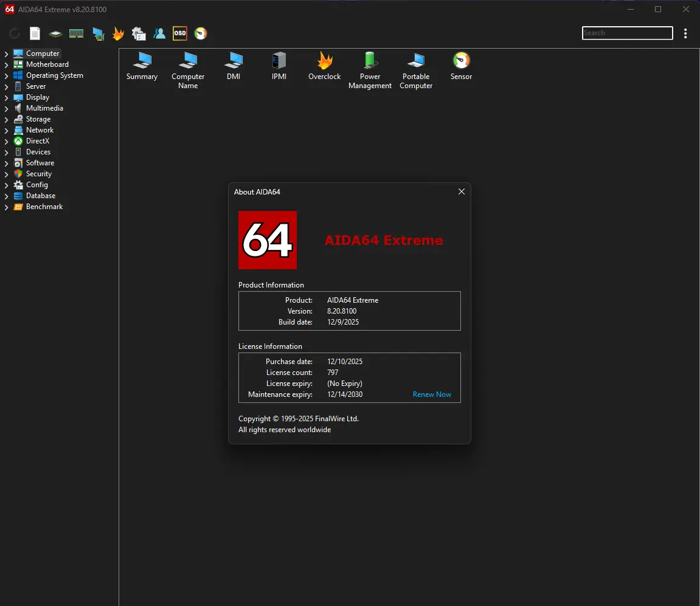Image resolution: width=700 pixels, height=606 pixels.
Task: Open the three-dot main menu
Action: [x=685, y=33]
